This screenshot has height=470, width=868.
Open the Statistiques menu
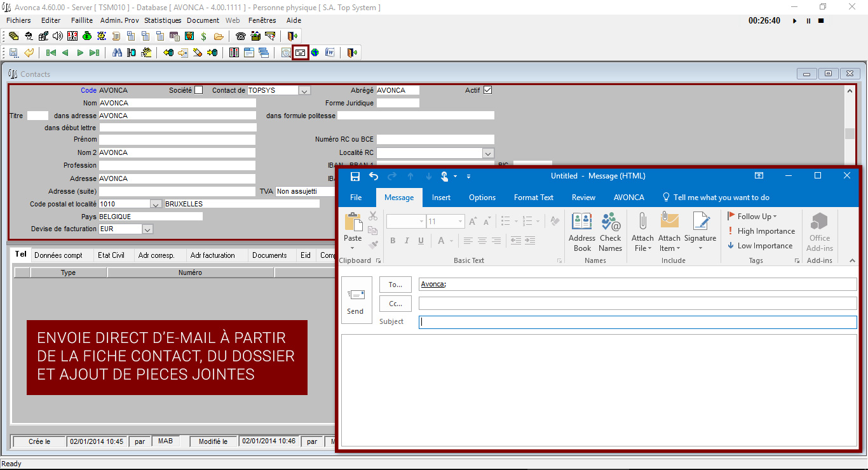tap(163, 20)
